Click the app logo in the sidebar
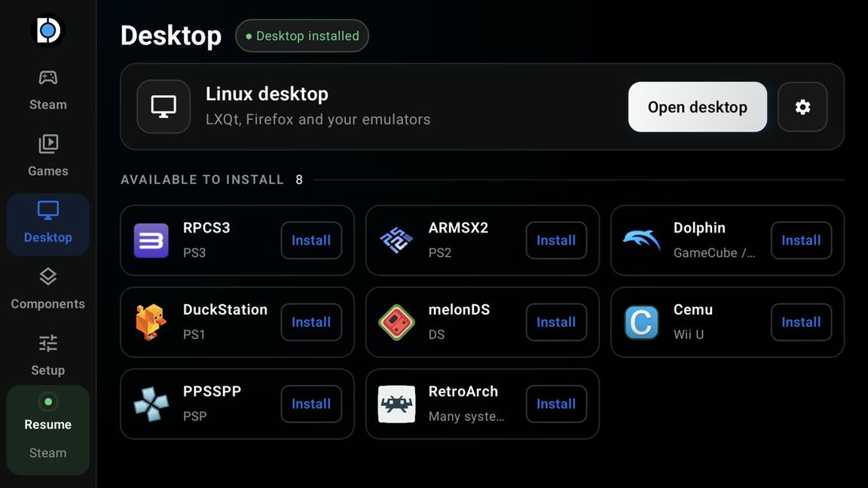 (x=47, y=30)
